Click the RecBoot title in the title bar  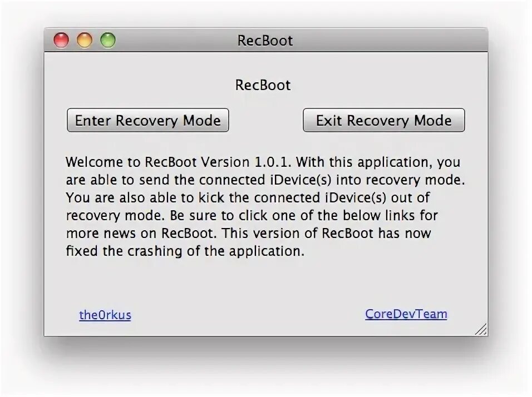point(265,41)
